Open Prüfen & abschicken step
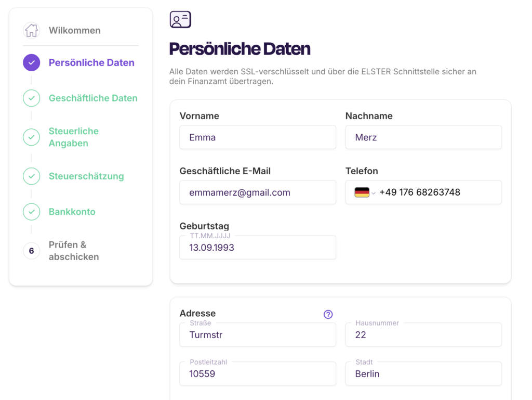Screen dimensions: 532x400 (74, 251)
